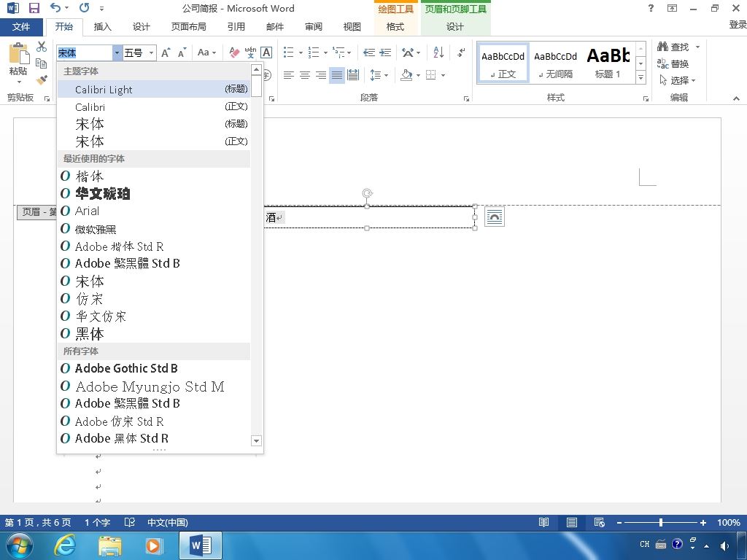Pick 华文琥珀 from recent fonts
747x560 pixels.
click(153, 193)
